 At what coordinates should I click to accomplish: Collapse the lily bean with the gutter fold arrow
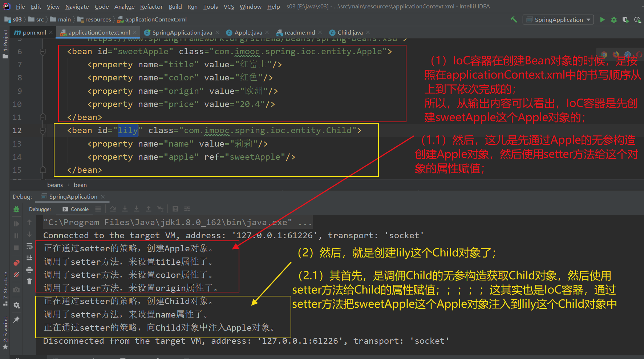pos(43,130)
